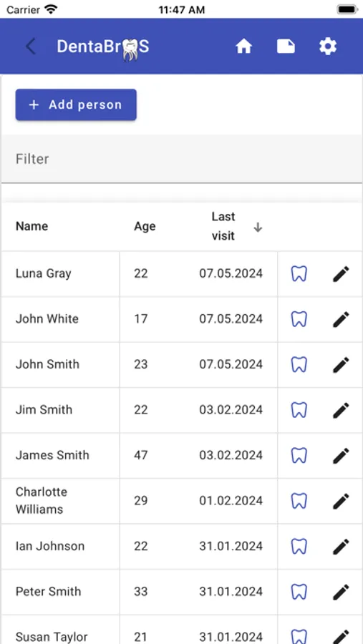The height and width of the screenshot is (644, 363).
Task: Select the name Peter Smith
Action: click(48, 592)
